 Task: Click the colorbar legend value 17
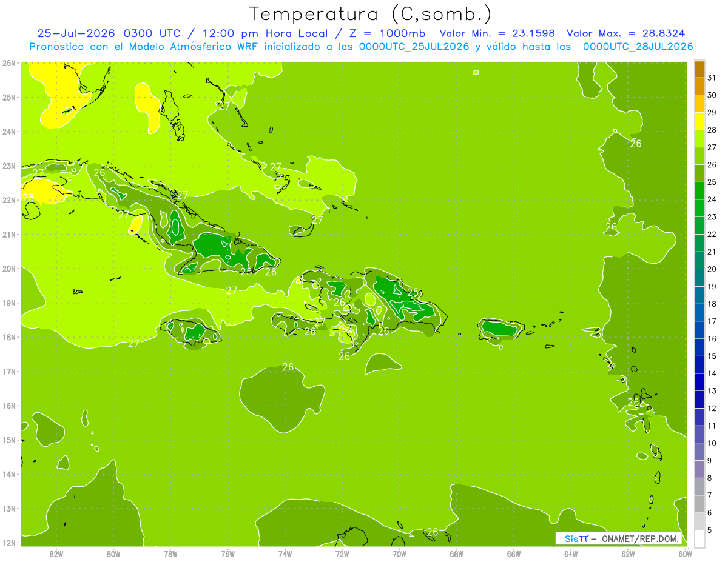coord(712,321)
